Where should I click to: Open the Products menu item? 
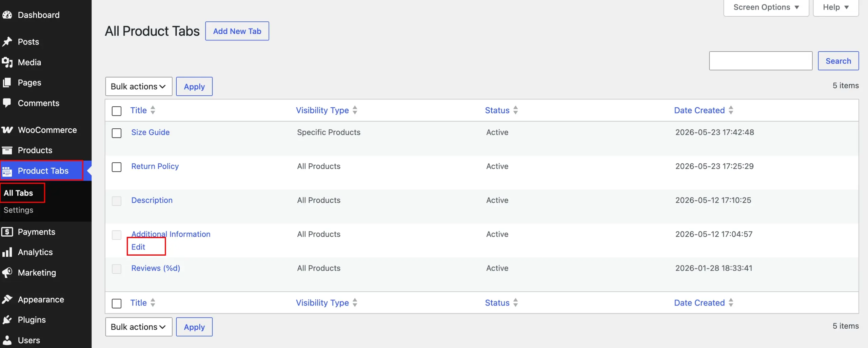35,150
